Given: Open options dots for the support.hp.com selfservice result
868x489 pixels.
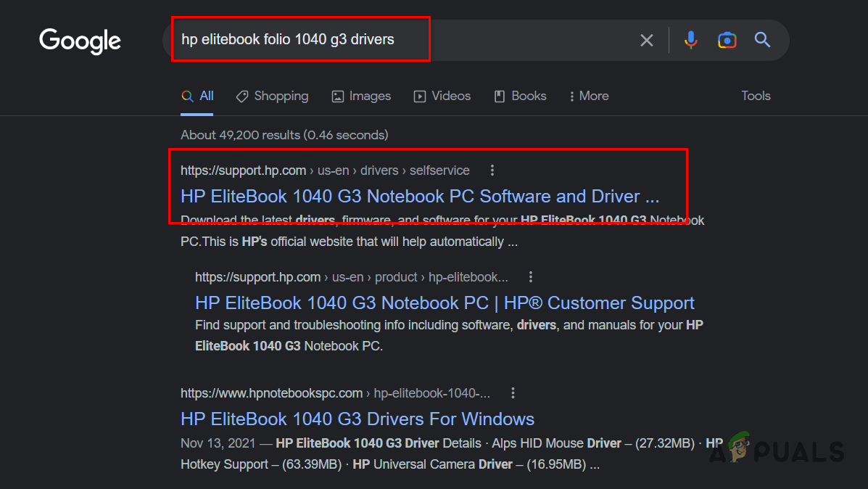Looking at the screenshot, I should click(492, 170).
